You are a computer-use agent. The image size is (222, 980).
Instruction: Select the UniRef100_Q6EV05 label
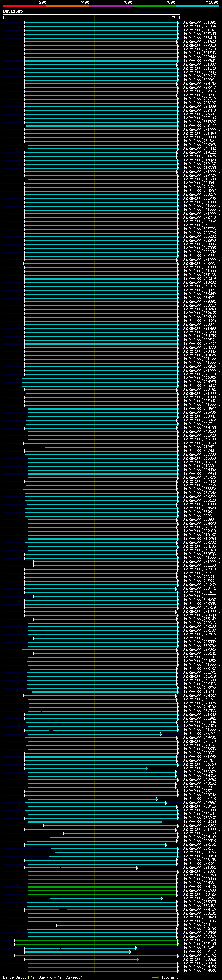[x=199, y=198]
